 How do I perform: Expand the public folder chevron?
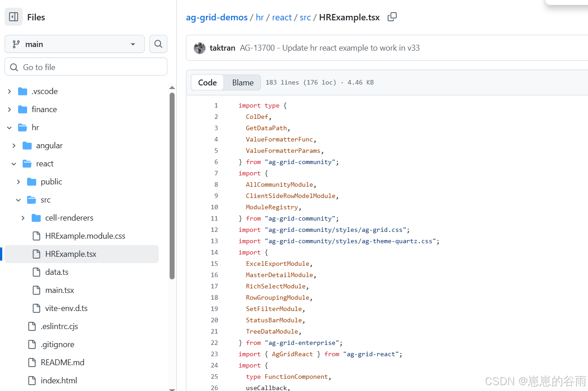[x=19, y=182]
